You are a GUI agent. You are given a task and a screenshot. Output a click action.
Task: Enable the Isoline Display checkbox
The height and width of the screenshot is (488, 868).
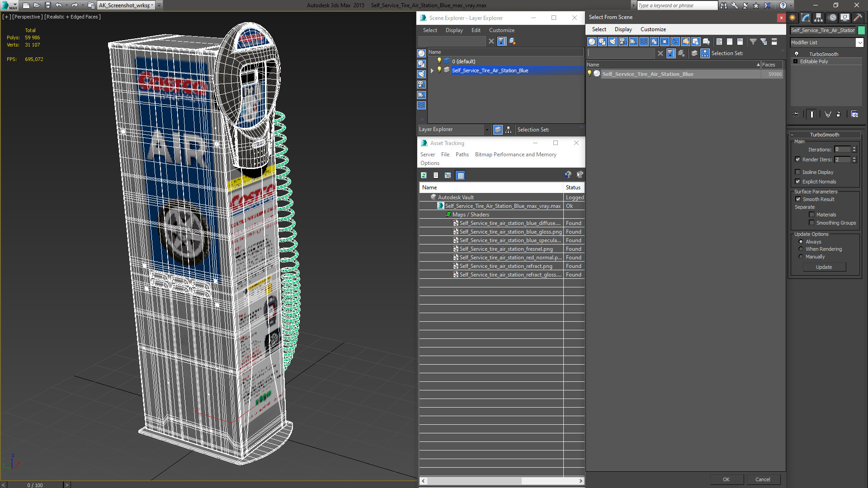click(798, 172)
